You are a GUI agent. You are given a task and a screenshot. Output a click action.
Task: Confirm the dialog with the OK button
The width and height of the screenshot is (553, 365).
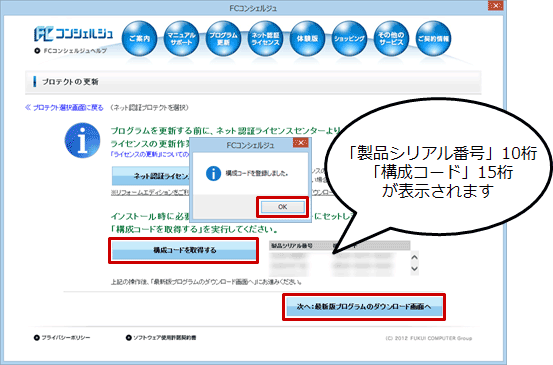coord(282,207)
